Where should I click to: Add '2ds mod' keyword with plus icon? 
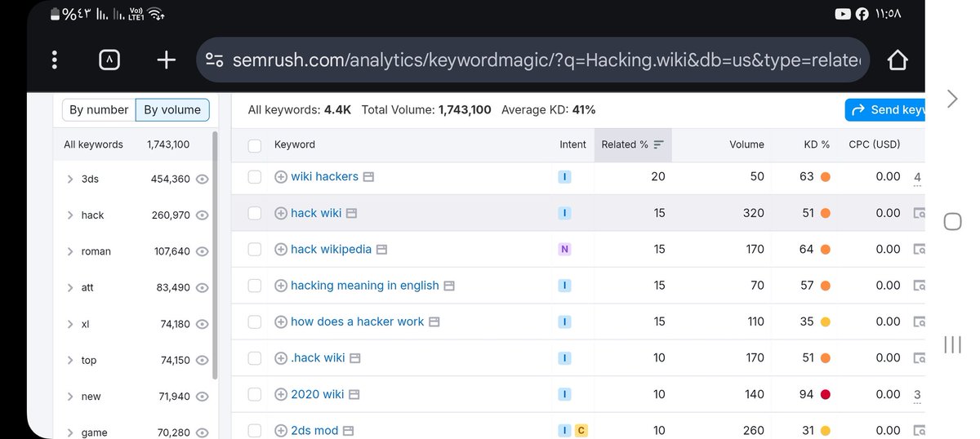(x=281, y=430)
